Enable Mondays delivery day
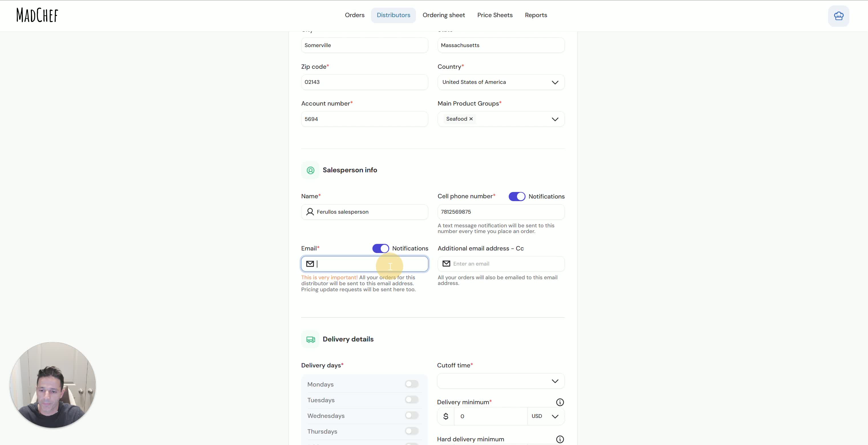The height and width of the screenshot is (445, 868). pyautogui.click(x=411, y=384)
